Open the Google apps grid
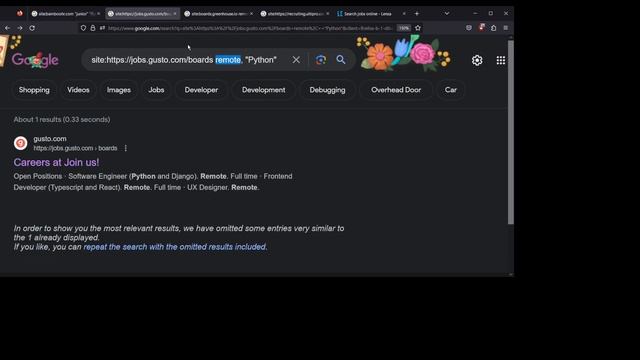The image size is (640, 360). [x=501, y=60]
